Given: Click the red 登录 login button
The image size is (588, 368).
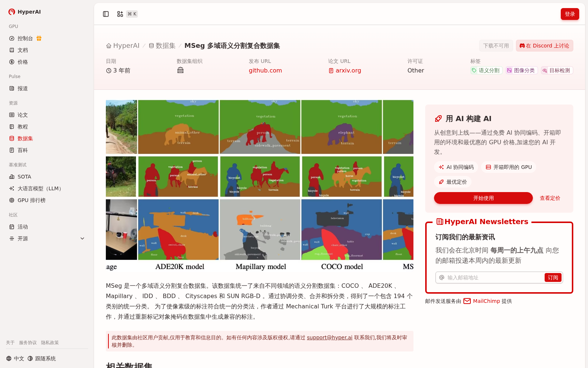Looking at the screenshot, I should (570, 14).
